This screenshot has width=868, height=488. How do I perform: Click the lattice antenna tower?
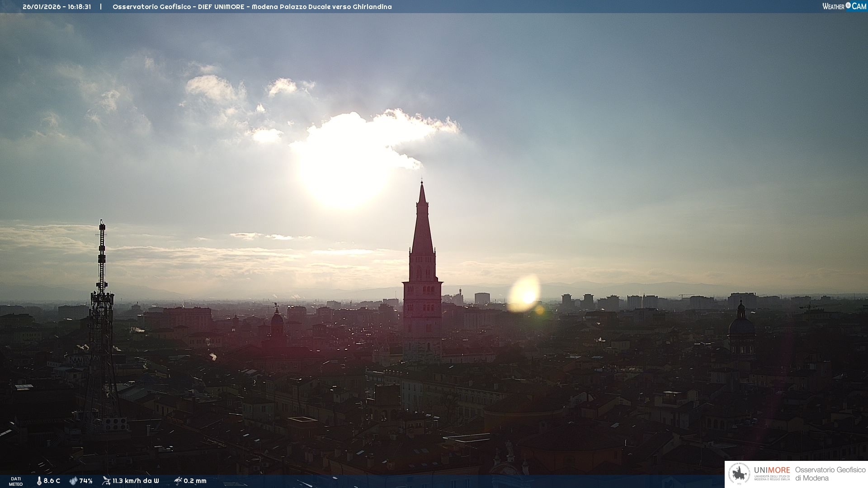[x=102, y=316]
